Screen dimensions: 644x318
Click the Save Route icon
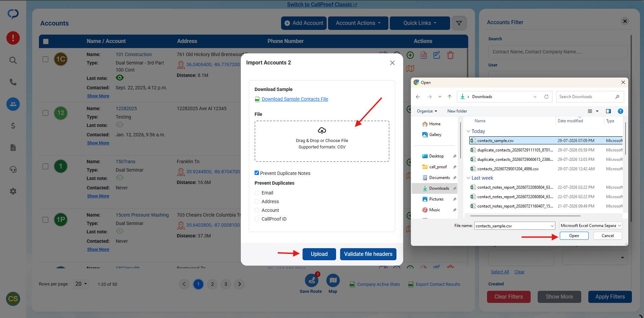coord(312,280)
